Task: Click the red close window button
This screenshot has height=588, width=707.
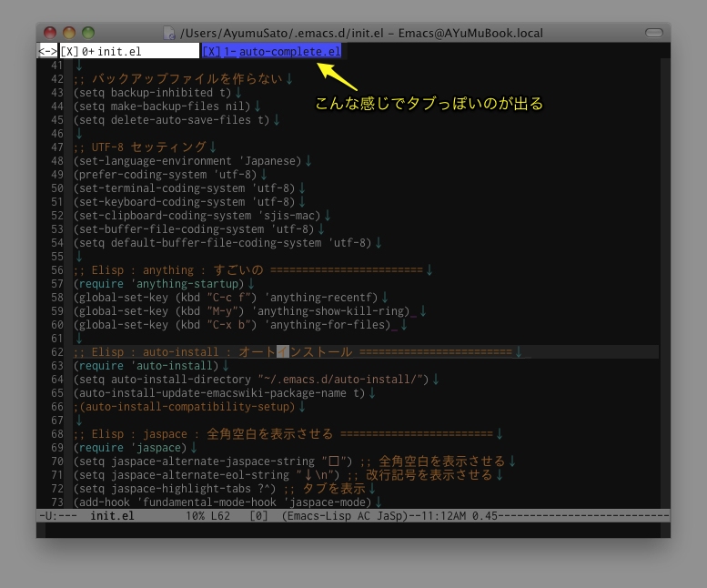Action: pyautogui.click(x=50, y=33)
